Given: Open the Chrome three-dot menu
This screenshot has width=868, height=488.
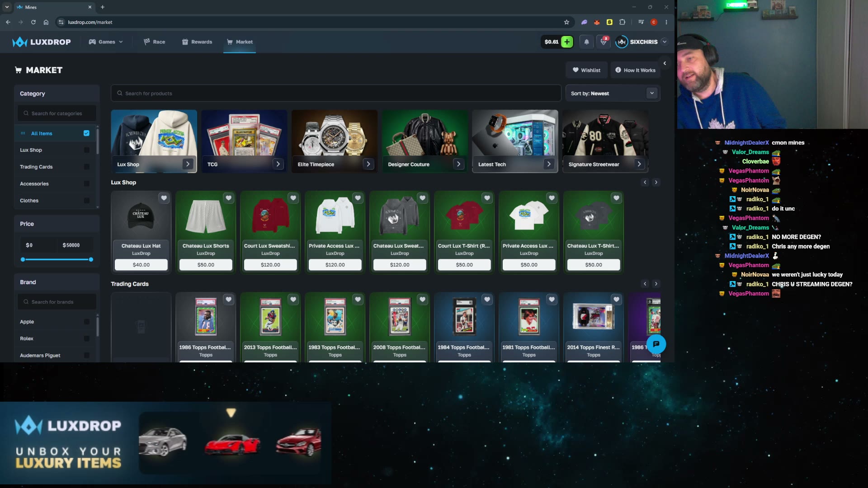Looking at the screenshot, I should 666,22.
